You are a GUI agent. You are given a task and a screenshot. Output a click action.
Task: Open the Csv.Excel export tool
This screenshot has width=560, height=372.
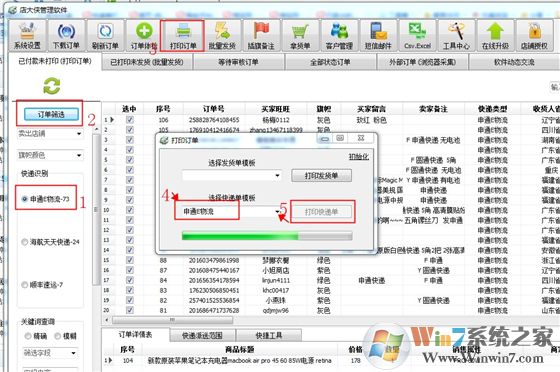tap(417, 35)
